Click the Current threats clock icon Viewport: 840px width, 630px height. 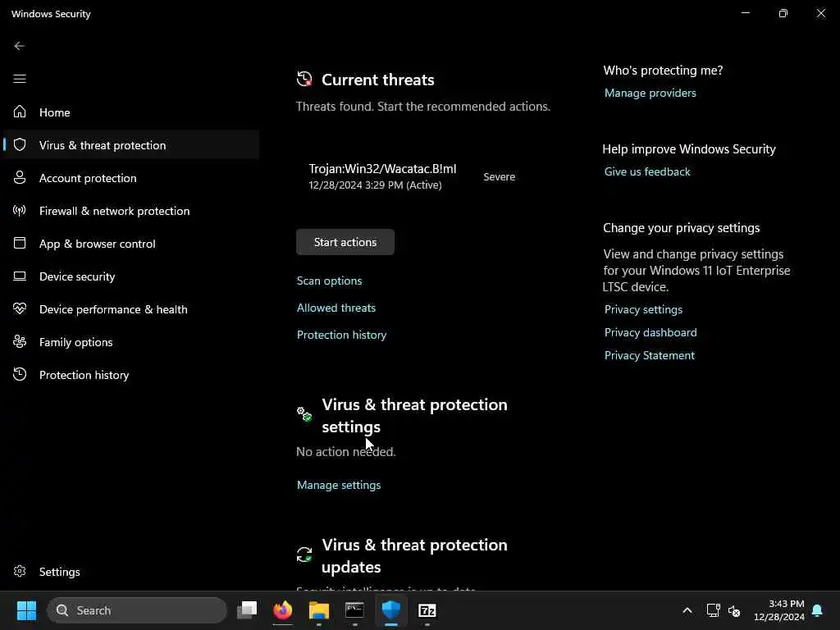pos(304,79)
